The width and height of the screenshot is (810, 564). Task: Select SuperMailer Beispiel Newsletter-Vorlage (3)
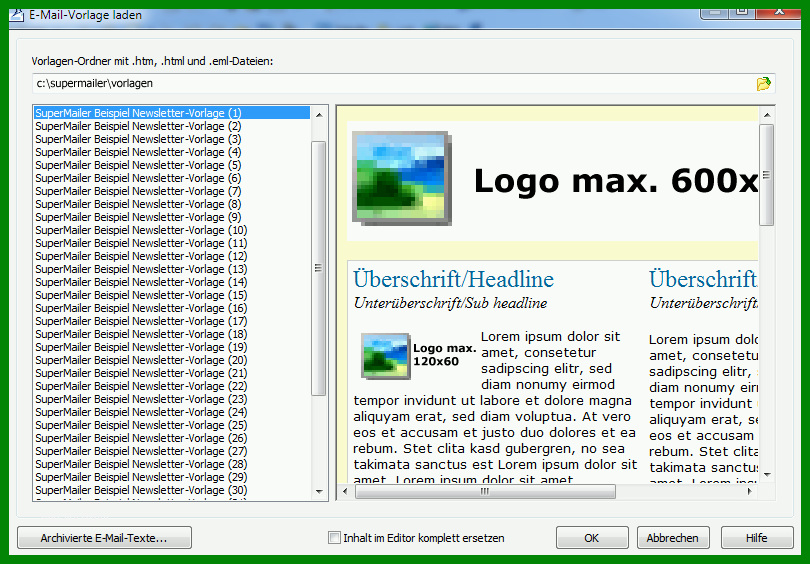click(x=172, y=139)
